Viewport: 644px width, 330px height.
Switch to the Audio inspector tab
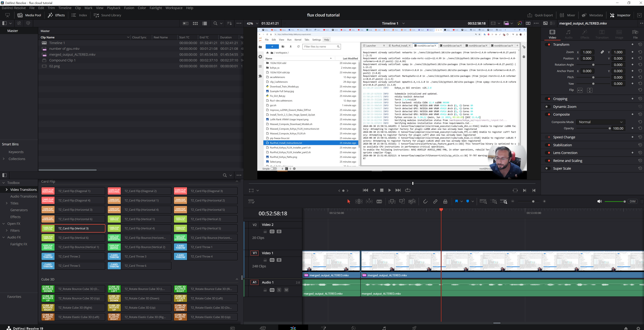[569, 34]
